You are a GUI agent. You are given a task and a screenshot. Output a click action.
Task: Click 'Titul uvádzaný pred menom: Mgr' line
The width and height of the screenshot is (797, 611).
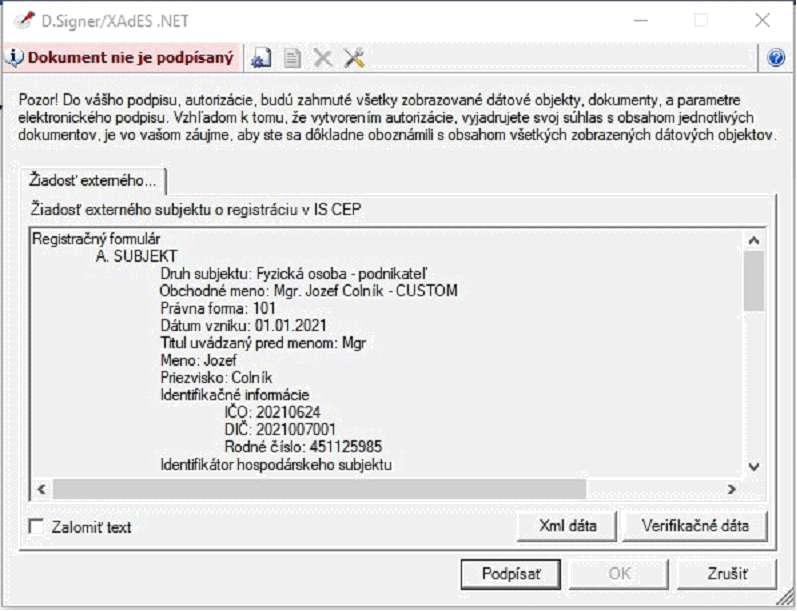point(263,343)
